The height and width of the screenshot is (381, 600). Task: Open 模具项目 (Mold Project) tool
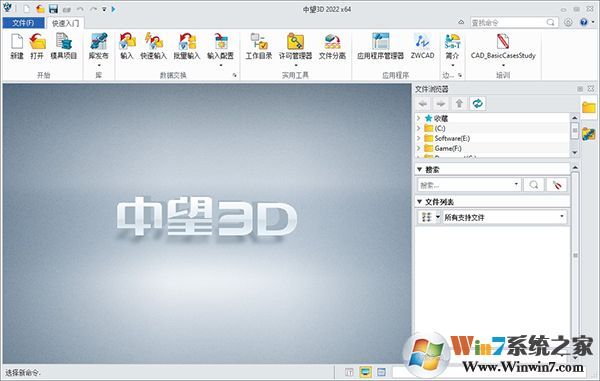pyautogui.click(x=64, y=46)
